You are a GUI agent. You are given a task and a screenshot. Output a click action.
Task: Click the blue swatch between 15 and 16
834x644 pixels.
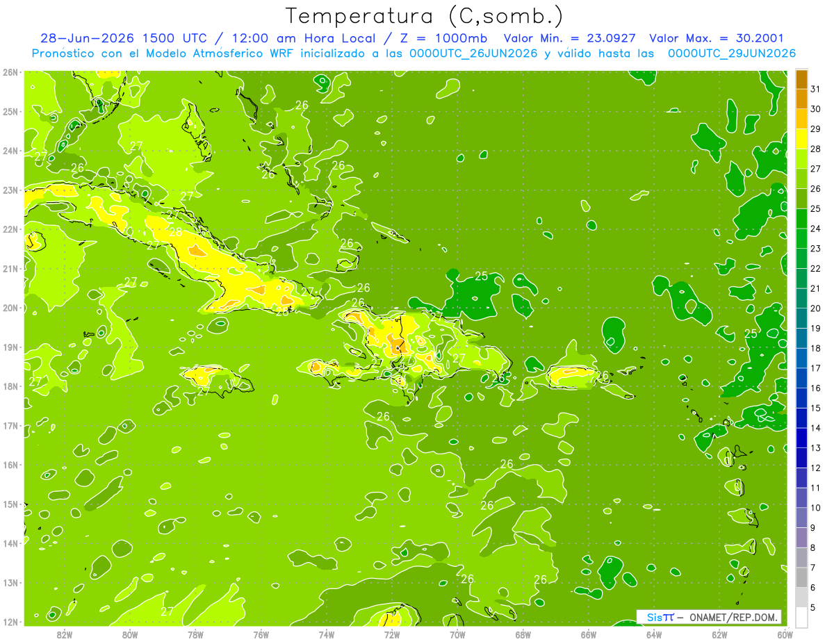801,398
